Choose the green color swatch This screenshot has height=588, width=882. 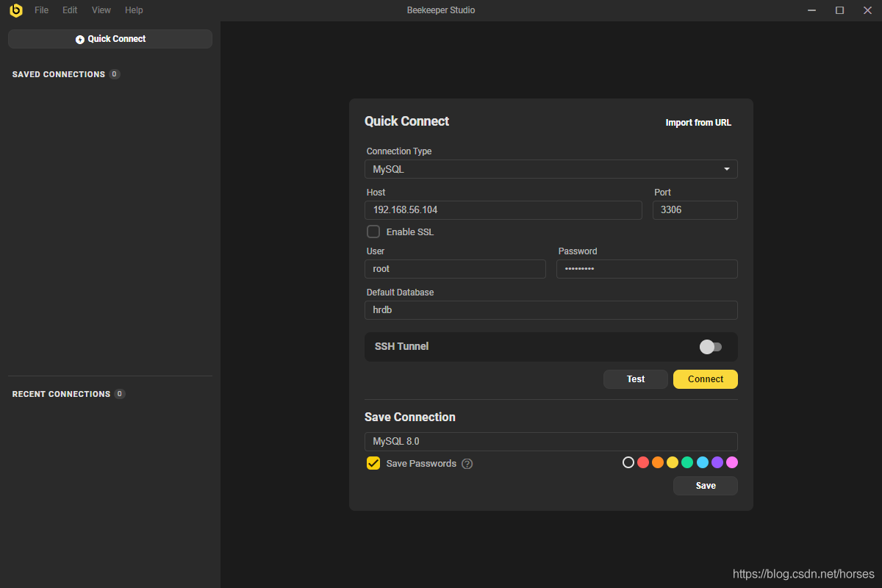[687, 462]
